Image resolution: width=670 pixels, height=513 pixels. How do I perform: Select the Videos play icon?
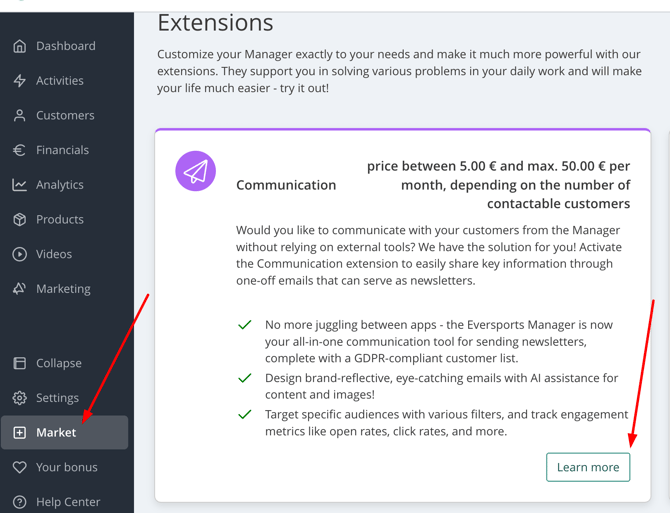tap(20, 254)
